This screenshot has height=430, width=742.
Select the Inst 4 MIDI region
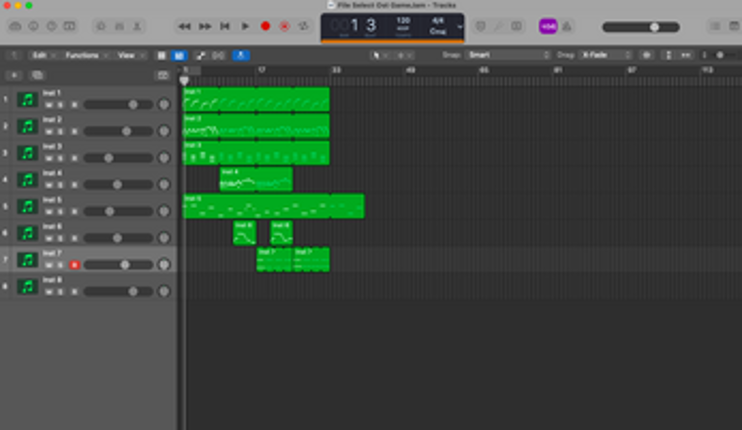point(256,180)
